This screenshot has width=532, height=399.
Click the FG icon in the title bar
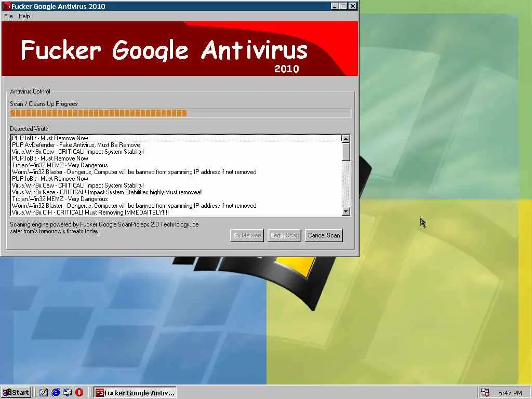(6, 6)
